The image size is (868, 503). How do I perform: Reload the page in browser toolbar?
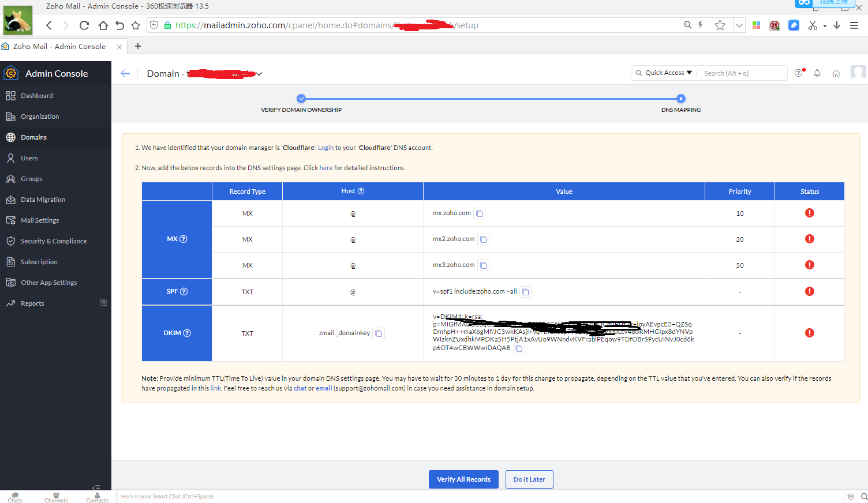coord(84,25)
